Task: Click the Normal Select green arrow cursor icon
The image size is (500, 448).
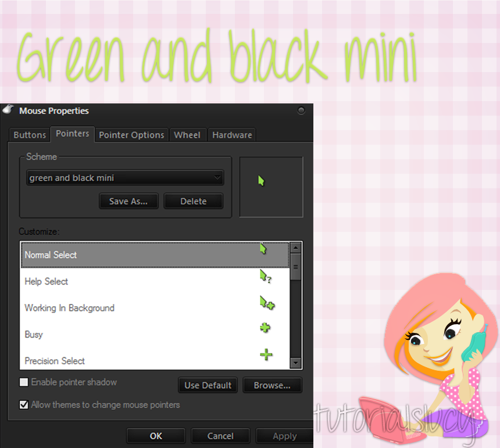Action: pyautogui.click(x=263, y=249)
